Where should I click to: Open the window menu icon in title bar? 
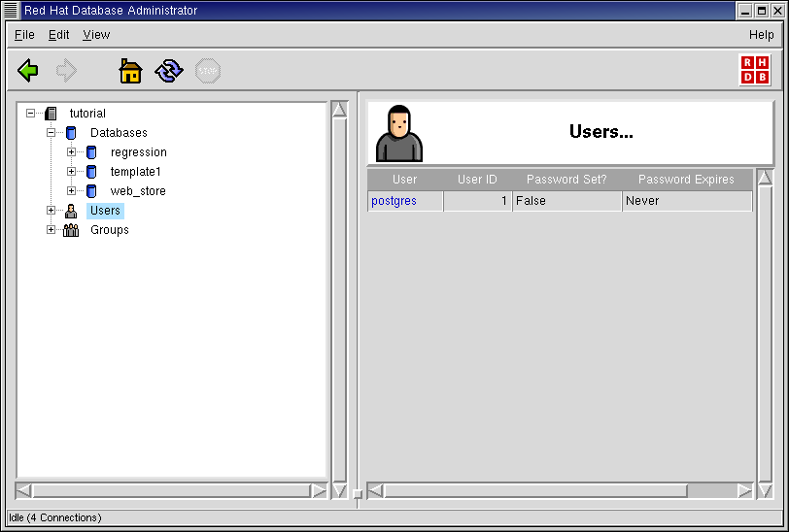11,10
